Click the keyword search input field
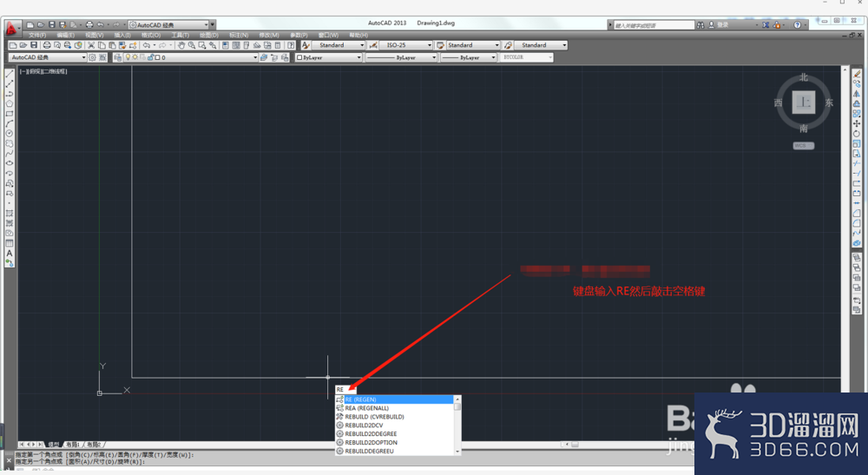The height and width of the screenshot is (475, 868). coord(654,25)
